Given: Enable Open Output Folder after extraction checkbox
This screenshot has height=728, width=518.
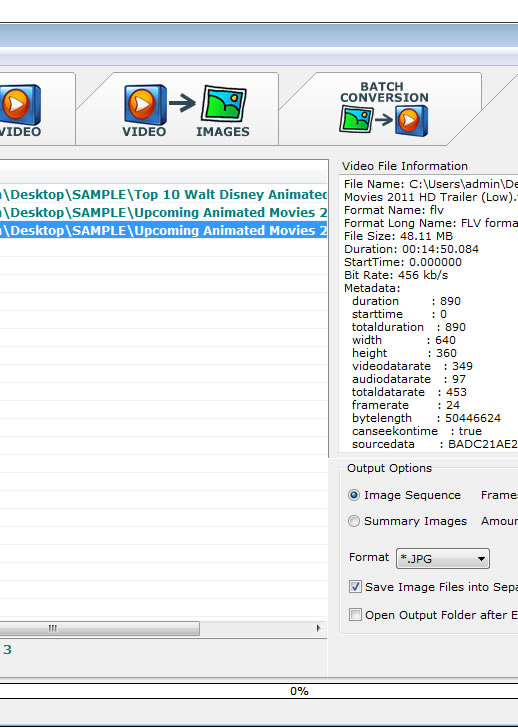Looking at the screenshot, I should point(355,615).
